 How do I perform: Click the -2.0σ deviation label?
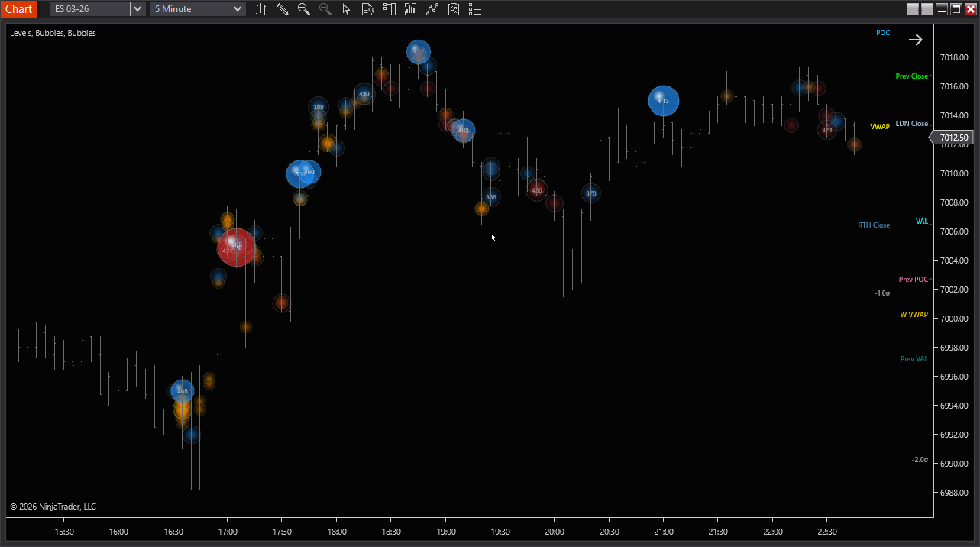click(x=920, y=460)
